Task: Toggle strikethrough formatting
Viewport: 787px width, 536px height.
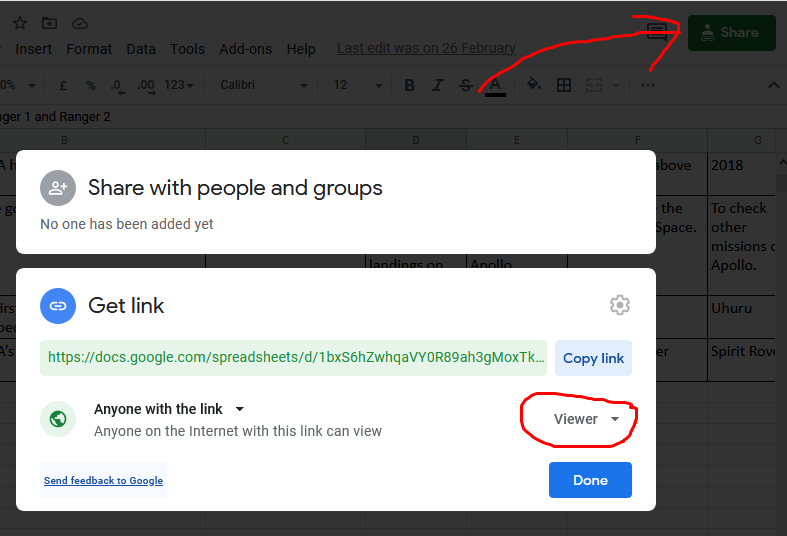Action: (x=466, y=85)
